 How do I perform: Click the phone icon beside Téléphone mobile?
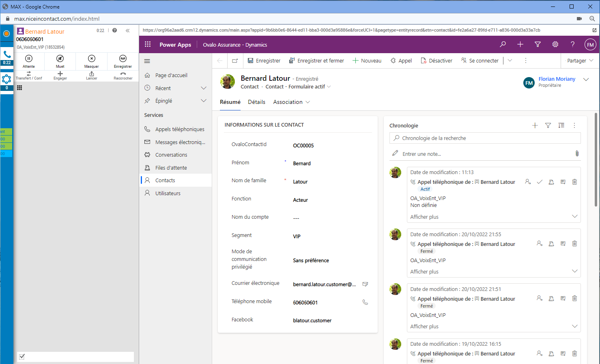point(365,302)
